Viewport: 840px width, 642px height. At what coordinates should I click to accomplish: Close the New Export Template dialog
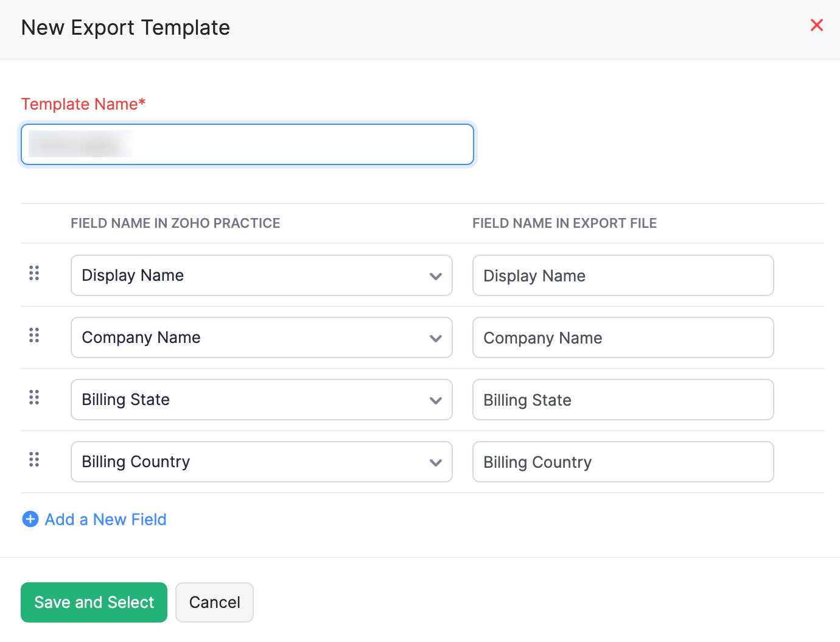point(816,25)
